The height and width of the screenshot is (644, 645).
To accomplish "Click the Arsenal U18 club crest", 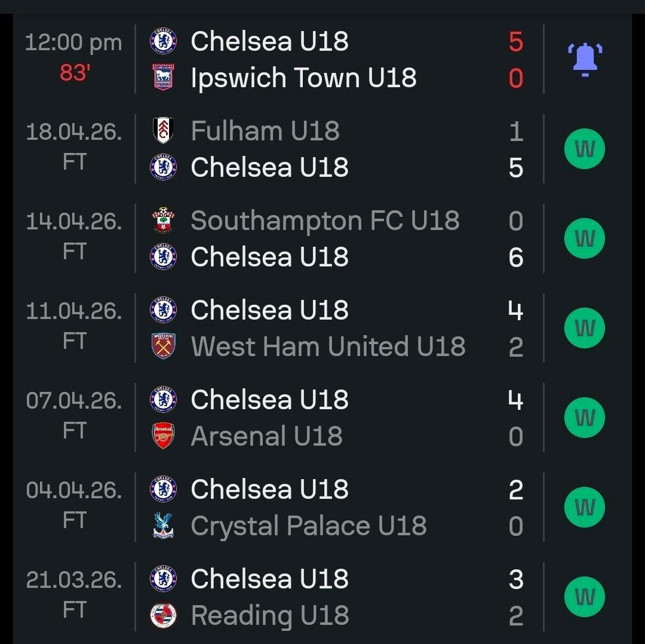I will pos(162,436).
